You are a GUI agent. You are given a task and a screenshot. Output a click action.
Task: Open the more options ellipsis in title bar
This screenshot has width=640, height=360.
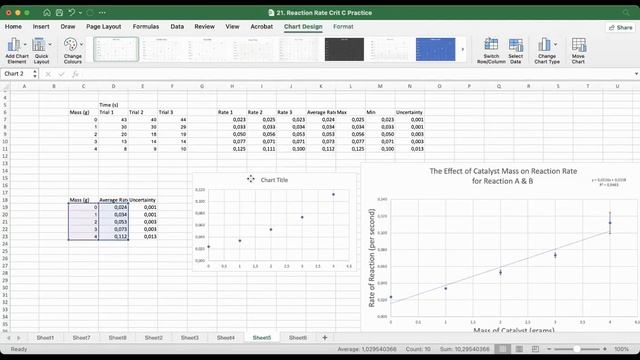102,13
